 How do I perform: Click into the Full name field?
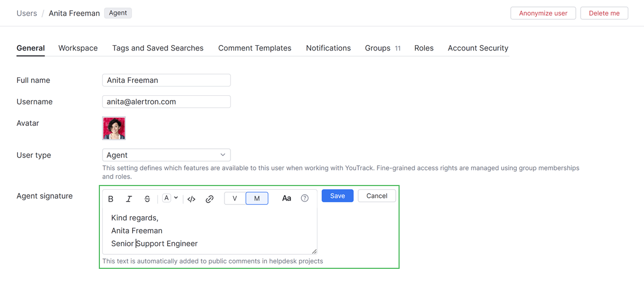[x=166, y=80]
